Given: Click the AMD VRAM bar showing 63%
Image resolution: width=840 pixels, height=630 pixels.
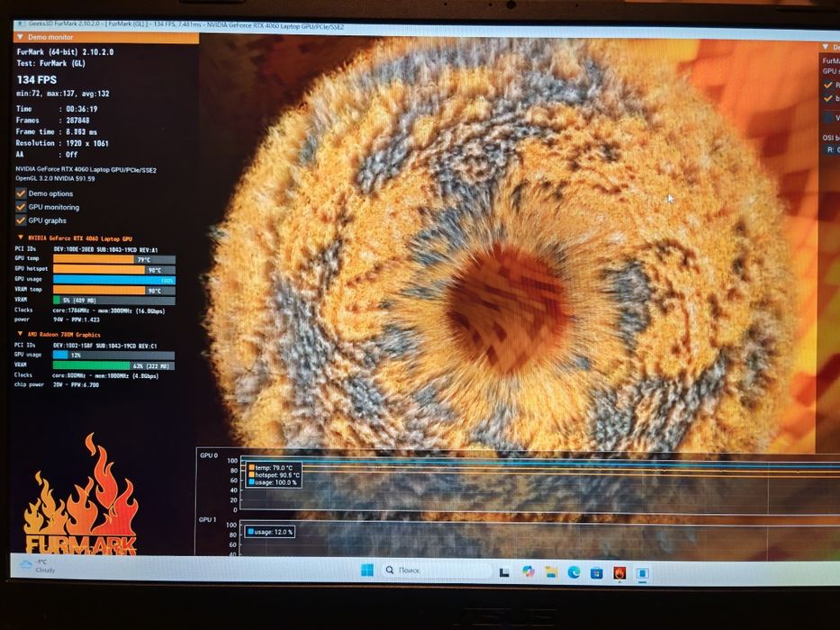Looking at the screenshot, I should click(113, 366).
